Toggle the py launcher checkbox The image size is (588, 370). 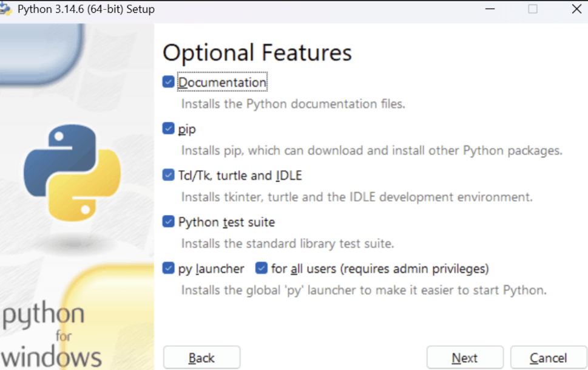pos(168,268)
